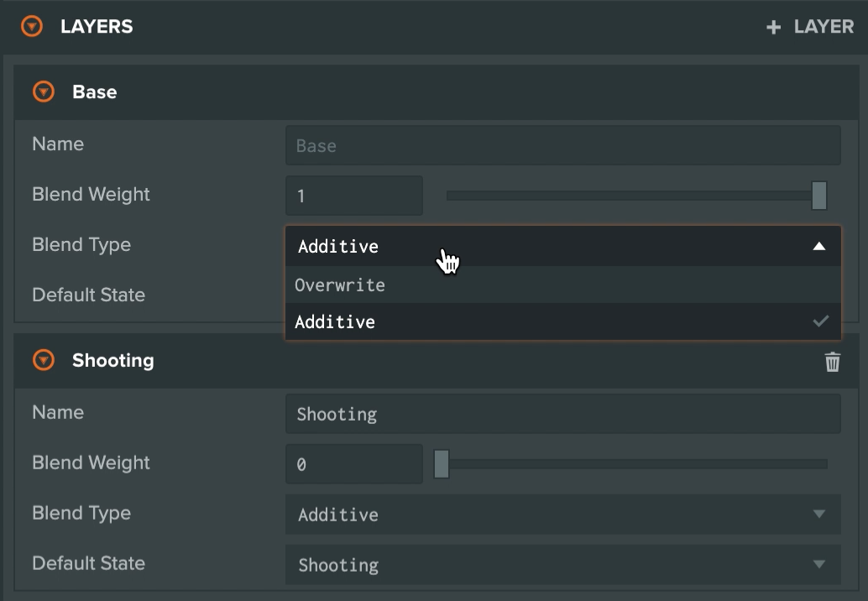Click the dropdown arrow of Shooting Blend Type
The width and height of the screenshot is (868, 601).
pyautogui.click(x=819, y=515)
